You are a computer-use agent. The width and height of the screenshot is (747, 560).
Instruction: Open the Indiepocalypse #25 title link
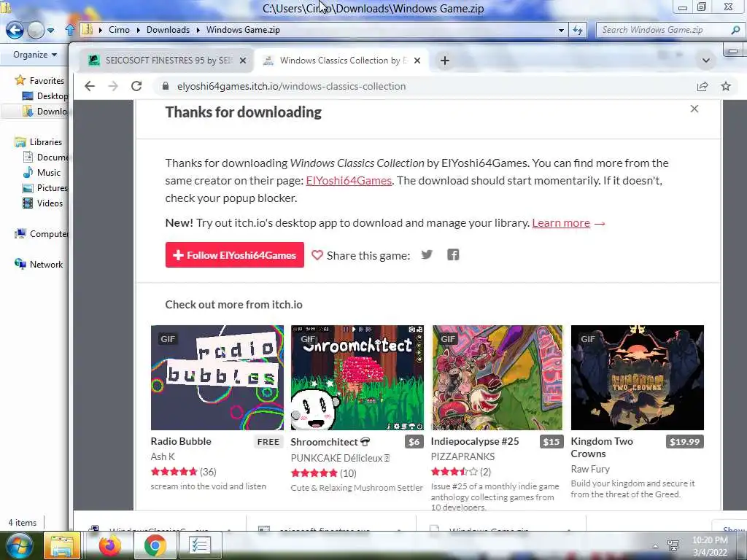(x=474, y=441)
